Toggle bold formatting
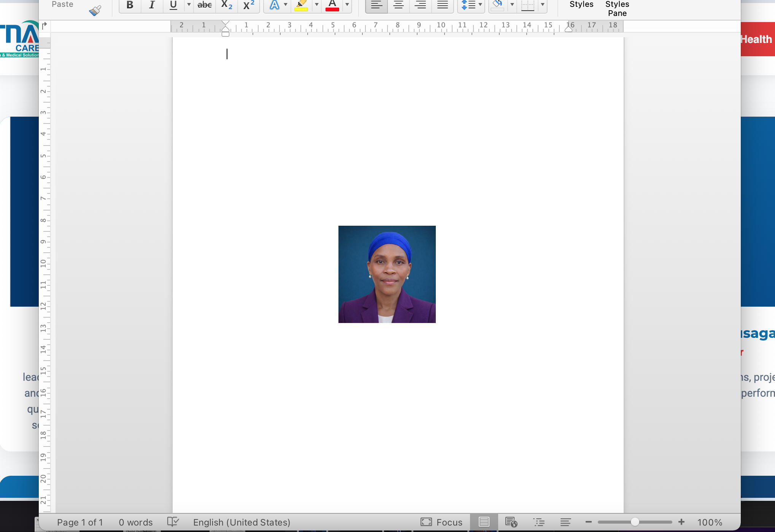 [130, 5]
